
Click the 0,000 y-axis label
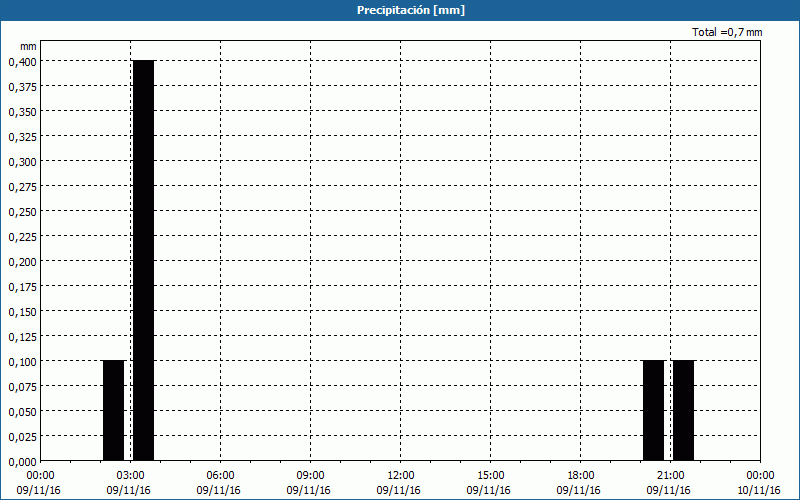22,462
